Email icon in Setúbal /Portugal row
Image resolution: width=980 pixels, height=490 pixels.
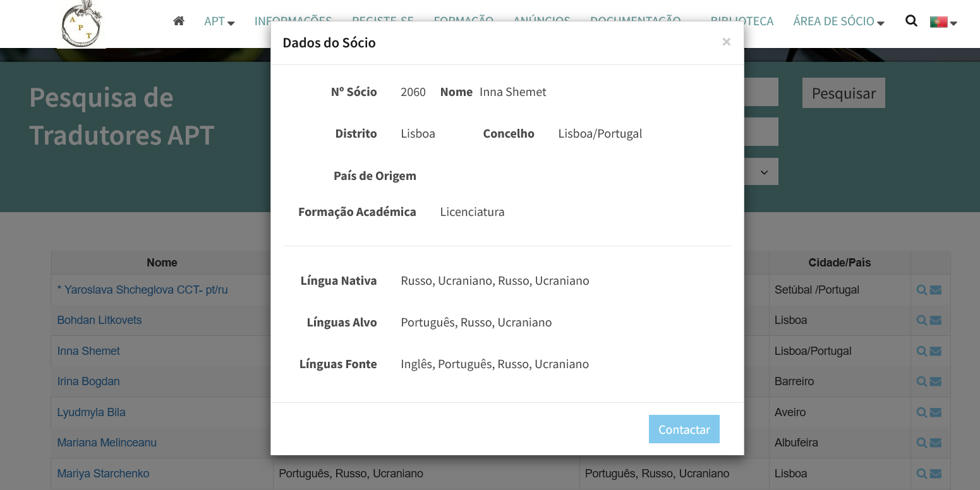(x=936, y=290)
